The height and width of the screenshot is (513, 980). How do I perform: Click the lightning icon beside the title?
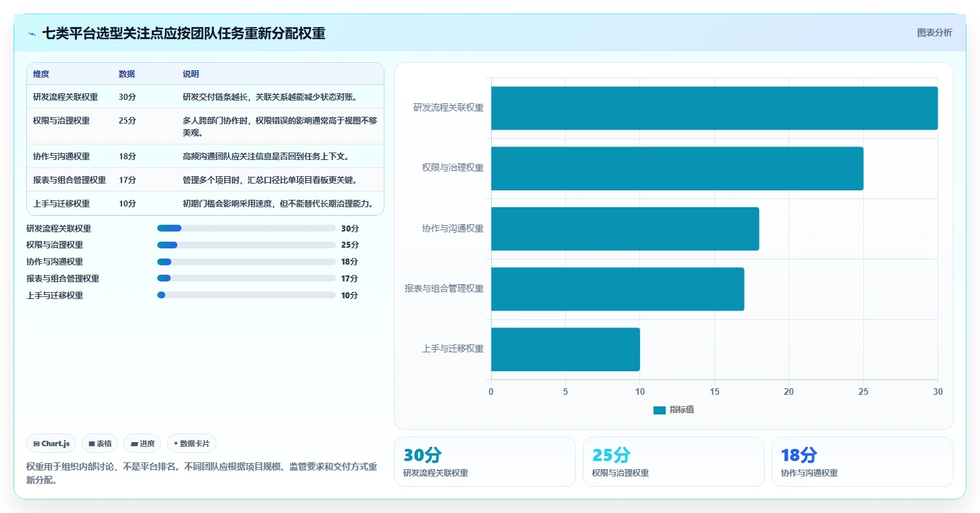[x=32, y=34]
